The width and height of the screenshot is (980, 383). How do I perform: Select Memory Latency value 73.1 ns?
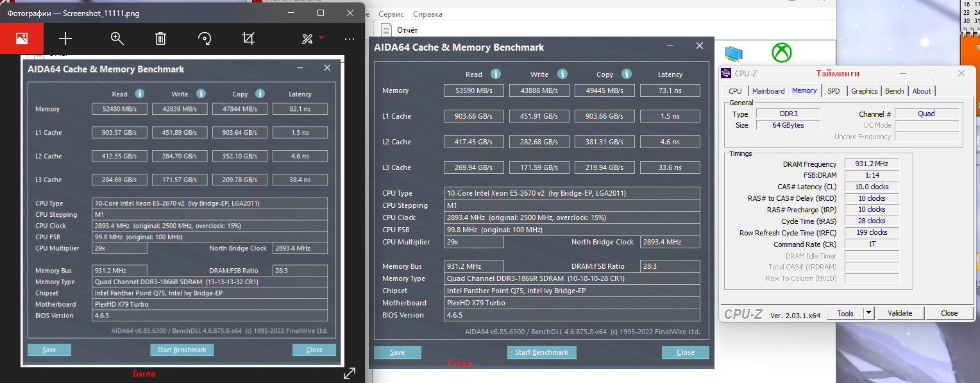click(670, 90)
